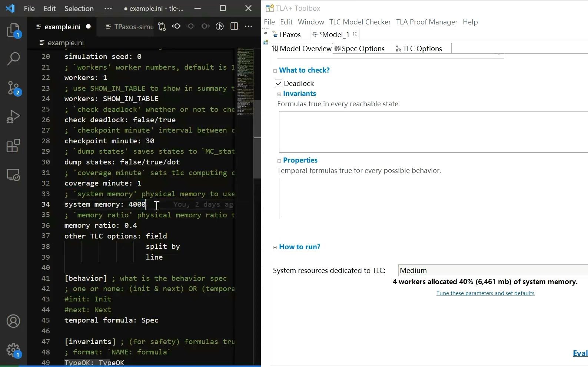Click the Spec Explorer icon in TLA+ Toolbox
588x367 pixels.
pyautogui.click(x=265, y=42)
